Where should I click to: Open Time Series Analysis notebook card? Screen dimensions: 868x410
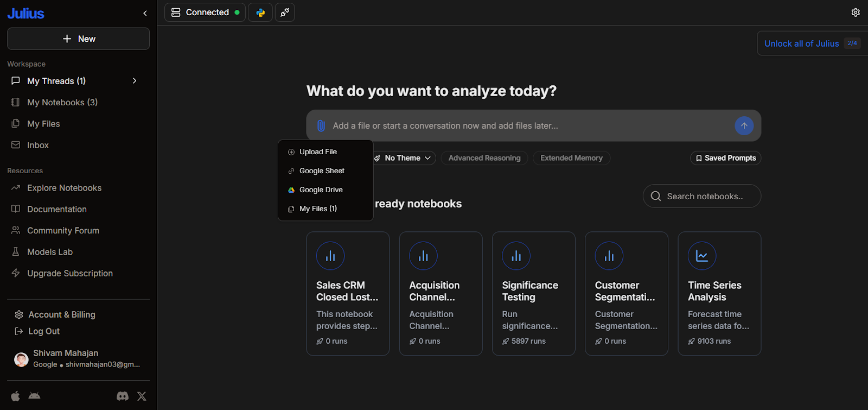tap(719, 294)
